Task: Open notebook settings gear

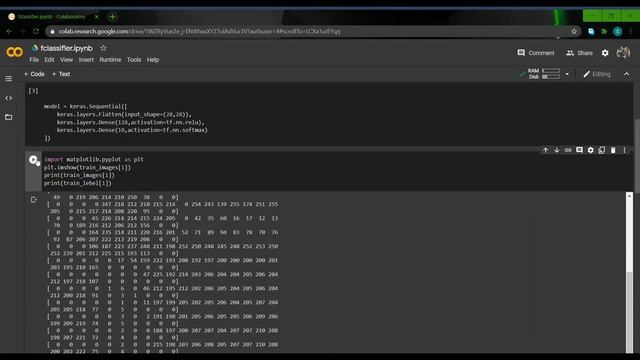Action: tap(605, 53)
